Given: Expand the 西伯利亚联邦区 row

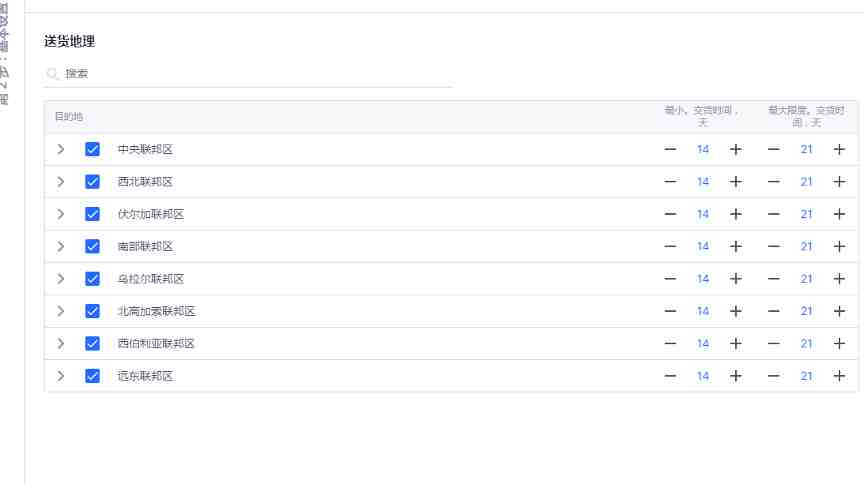Looking at the screenshot, I should (x=61, y=343).
